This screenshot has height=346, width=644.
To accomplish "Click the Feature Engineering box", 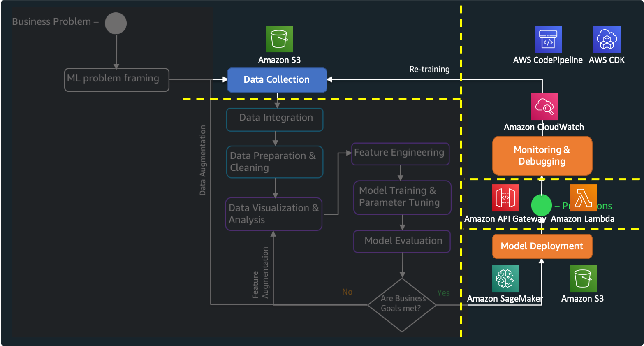I will pyautogui.click(x=401, y=154).
